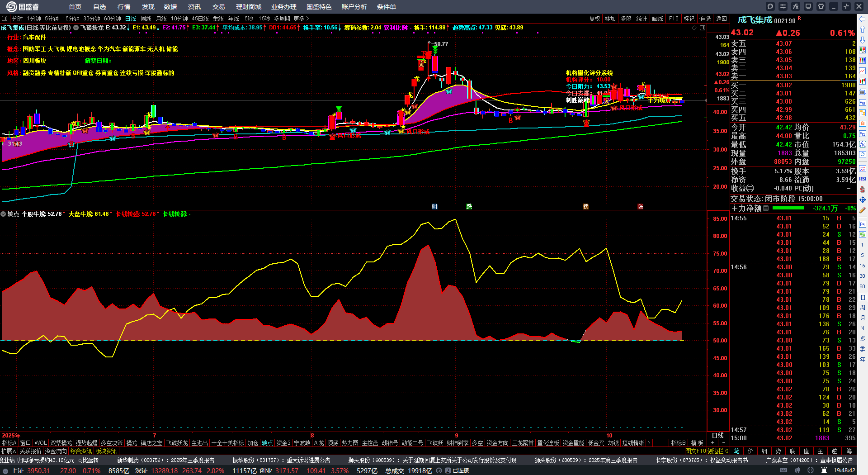Click the 模板 template button
This screenshot has height=475, width=868.
pos(697,443)
